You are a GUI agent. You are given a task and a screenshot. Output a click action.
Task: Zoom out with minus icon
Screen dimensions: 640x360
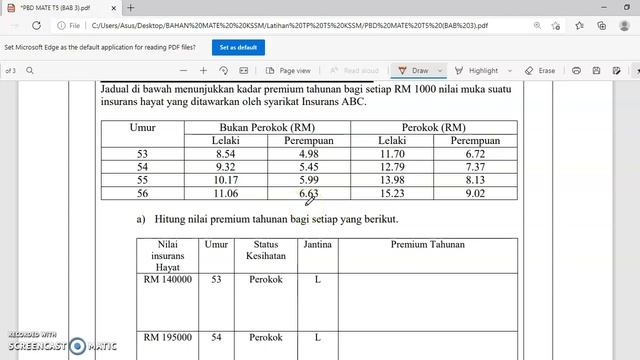pyautogui.click(x=183, y=70)
